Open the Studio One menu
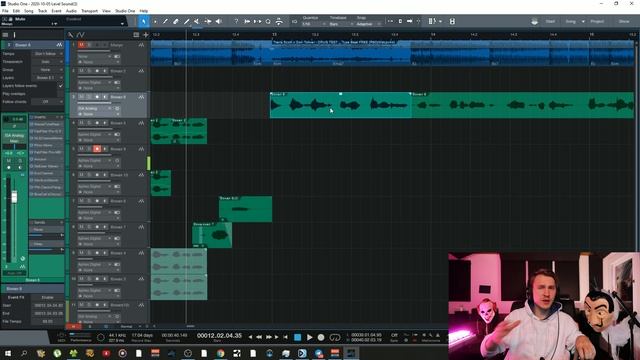Screen dimensions: 640x360 pyautogui.click(x=125, y=11)
